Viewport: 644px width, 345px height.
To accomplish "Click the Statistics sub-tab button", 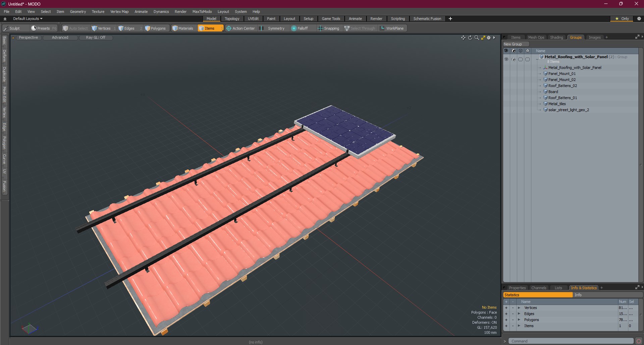I will pyautogui.click(x=538, y=295).
